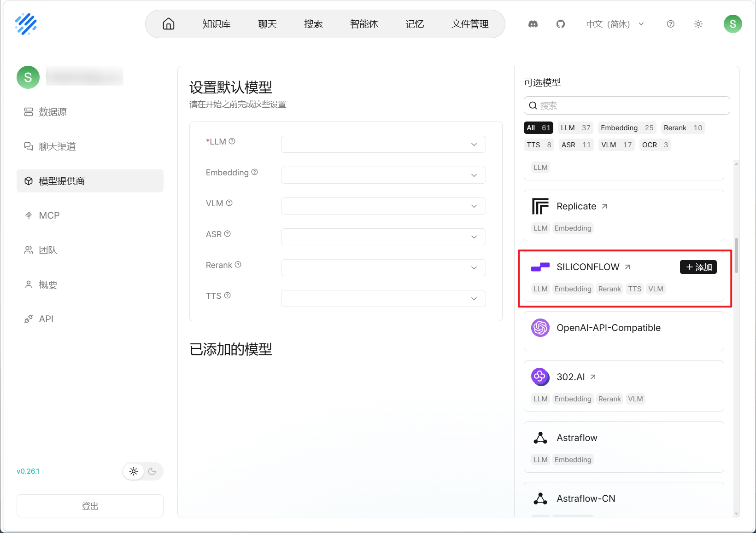Filter models by VLM 17
Screen dimensions: 756x533
pos(616,145)
